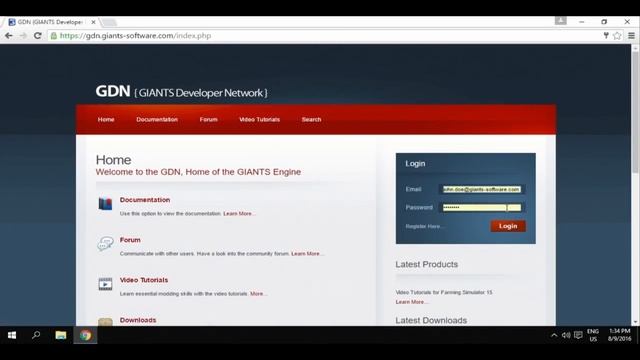Screen dimensions: 640x360
Task: Open the Windows Start menu
Action: coord(12,335)
